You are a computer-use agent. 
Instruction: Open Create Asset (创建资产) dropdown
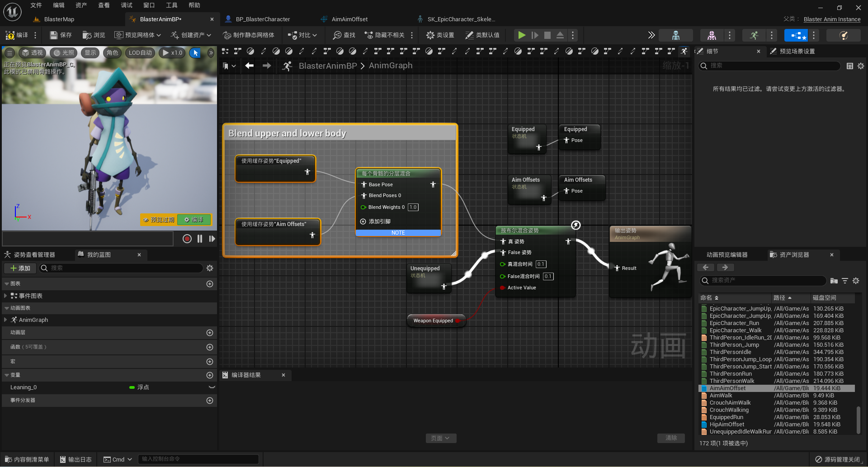click(191, 35)
